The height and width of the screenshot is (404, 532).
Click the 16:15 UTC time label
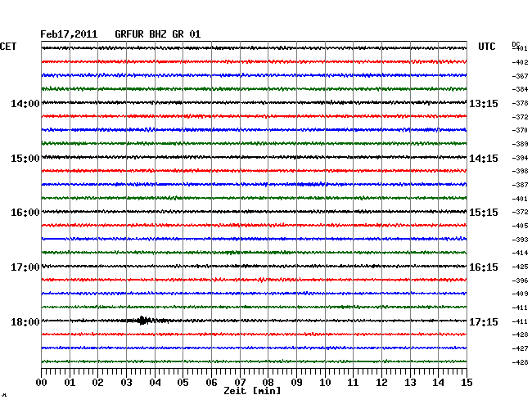pyautogui.click(x=484, y=267)
